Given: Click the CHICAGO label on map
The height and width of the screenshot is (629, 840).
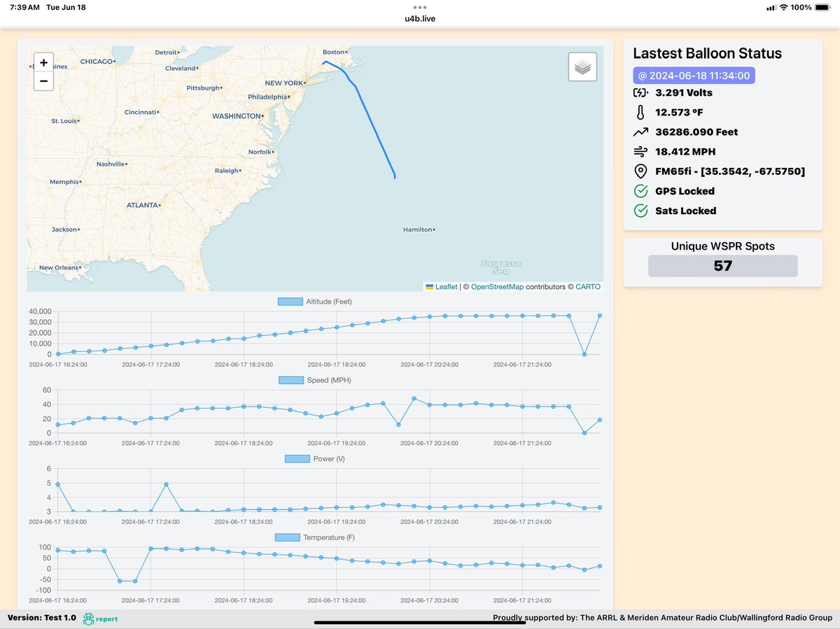Looking at the screenshot, I should click(97, 62).
